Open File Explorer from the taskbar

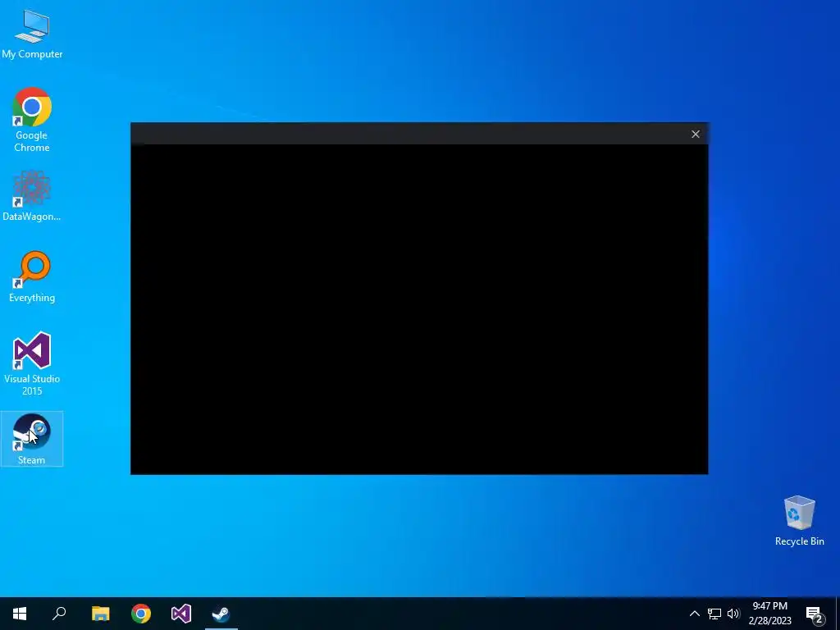pos(100,614)
